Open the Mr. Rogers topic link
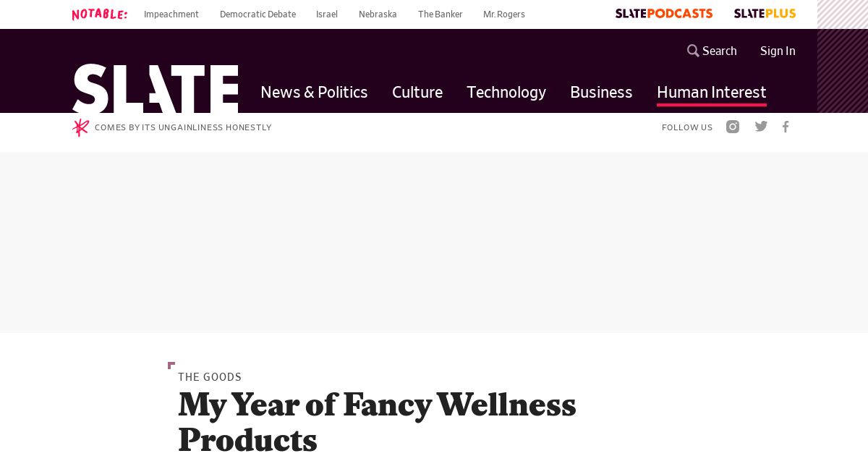Image resolution: width=868 pixels, height=456 pixels. pos(504,14)
